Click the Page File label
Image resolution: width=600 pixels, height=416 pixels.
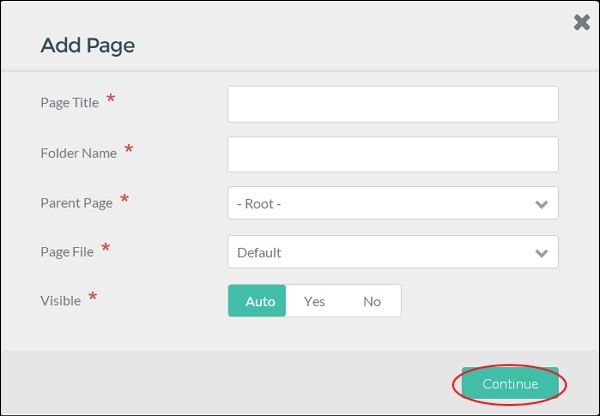tap(67, 252)
